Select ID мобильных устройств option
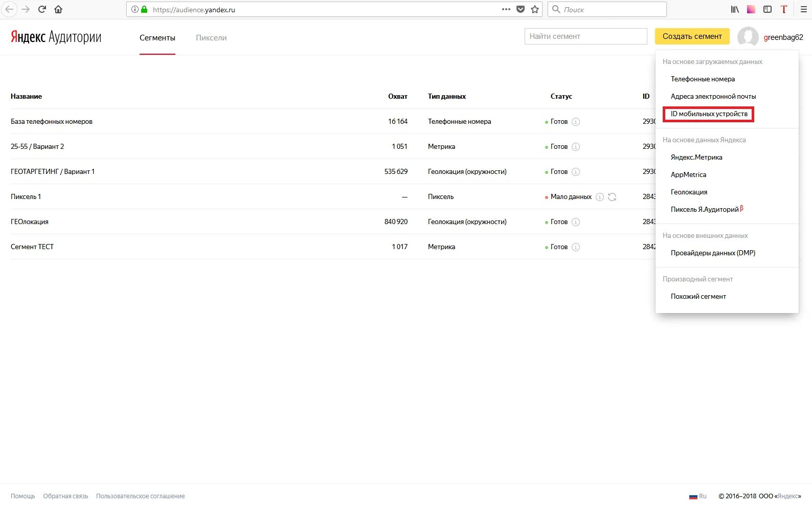Image resolution: width=812 pixels, height=508 pixels. [x=709, y=114]
